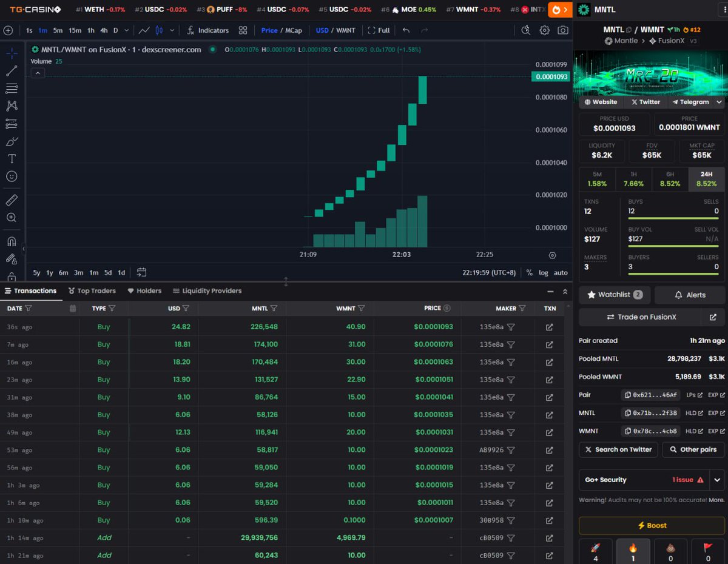Select the Text drawing tool
Screen dimensions: 728x564
(12, 158)
